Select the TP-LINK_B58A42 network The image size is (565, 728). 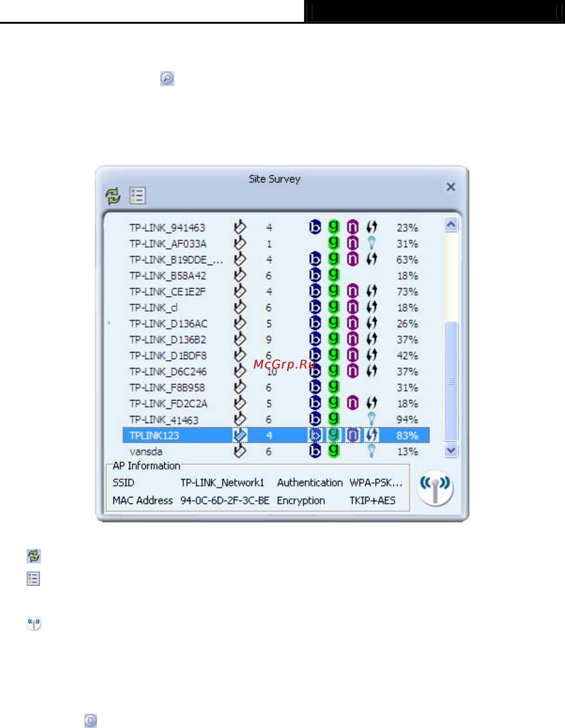click(x=276, y=276)
